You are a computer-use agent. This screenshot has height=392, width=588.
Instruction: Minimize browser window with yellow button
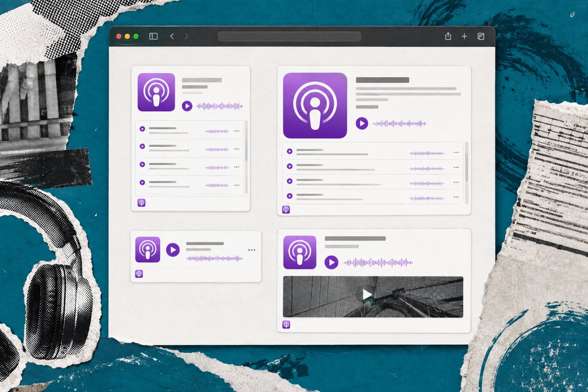127,37
